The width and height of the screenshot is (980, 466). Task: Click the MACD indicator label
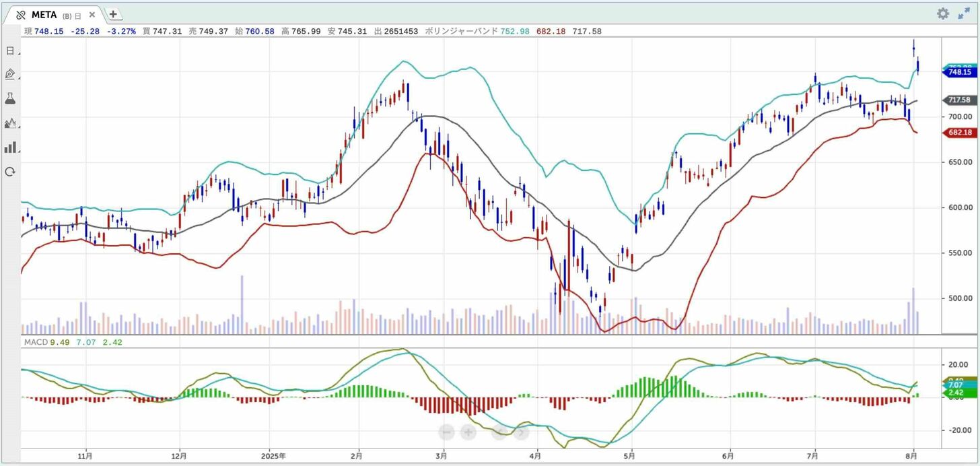coord(36,342)
